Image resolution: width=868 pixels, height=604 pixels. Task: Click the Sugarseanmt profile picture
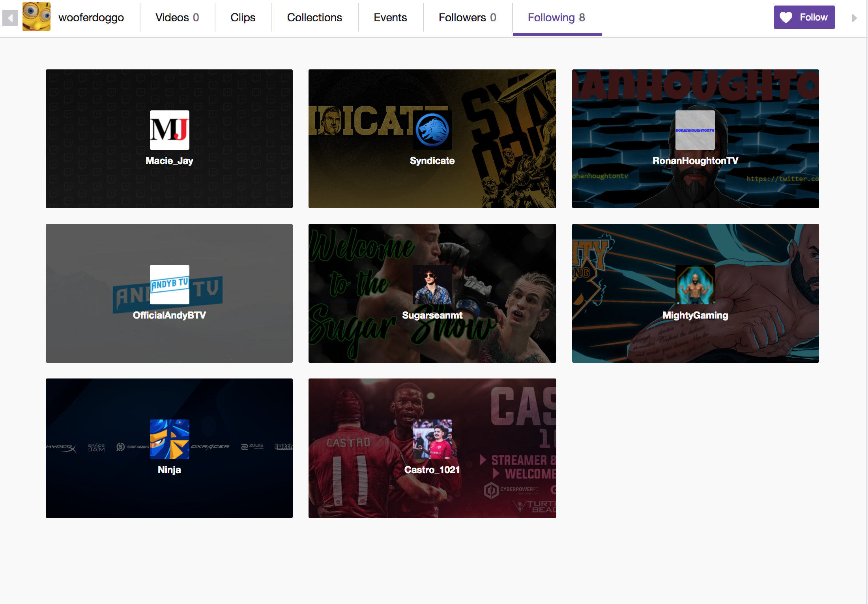click(432, 285)
